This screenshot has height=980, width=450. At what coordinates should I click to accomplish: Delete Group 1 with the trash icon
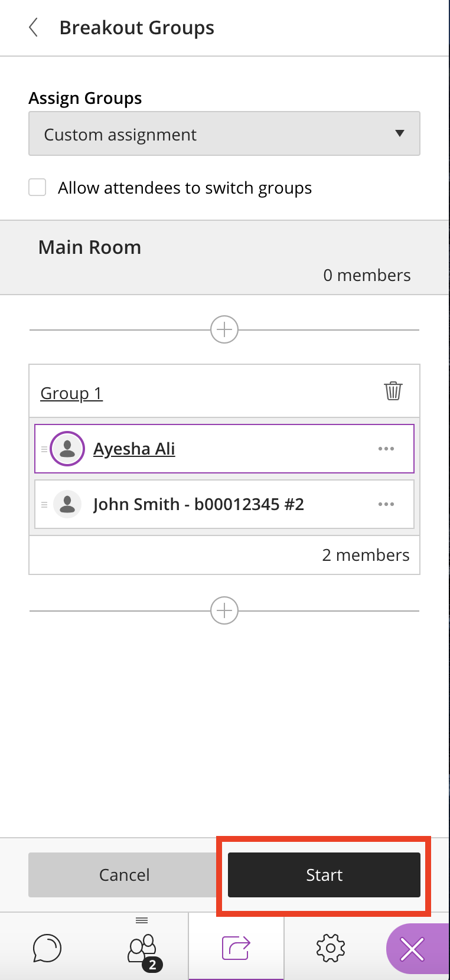393,391
